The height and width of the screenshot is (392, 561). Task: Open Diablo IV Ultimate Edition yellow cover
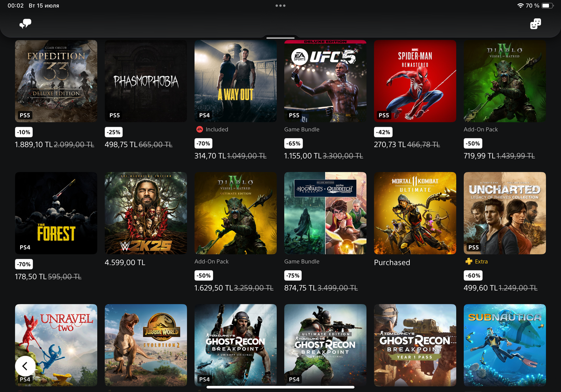(236, 213)
